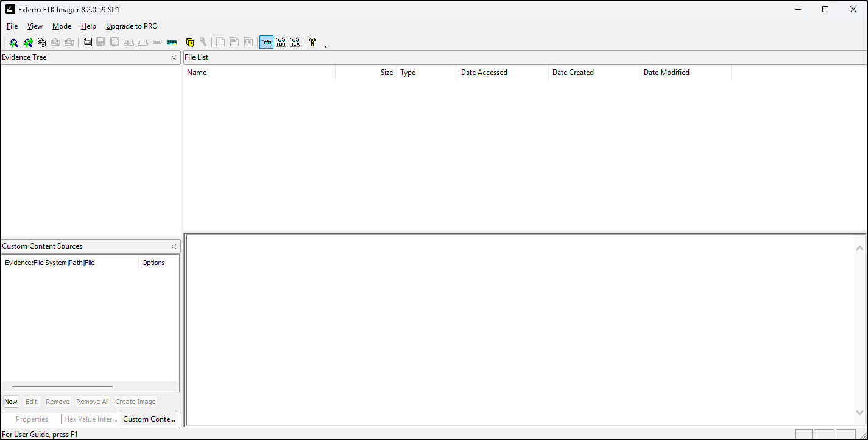
Task: Click 'For User Guide, press F1' status text
Action: tap(40, 435)
